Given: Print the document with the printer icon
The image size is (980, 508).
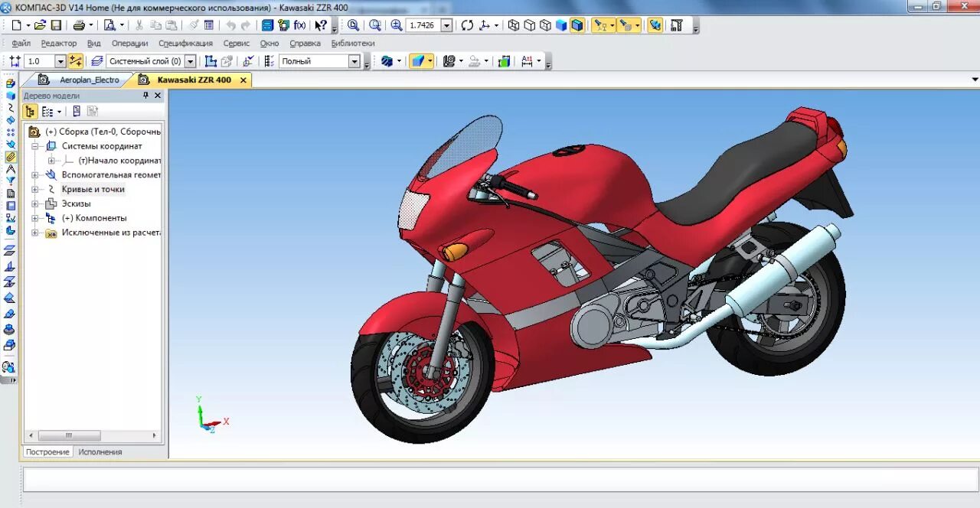Looking at the screenshot, I should (80, 25).
